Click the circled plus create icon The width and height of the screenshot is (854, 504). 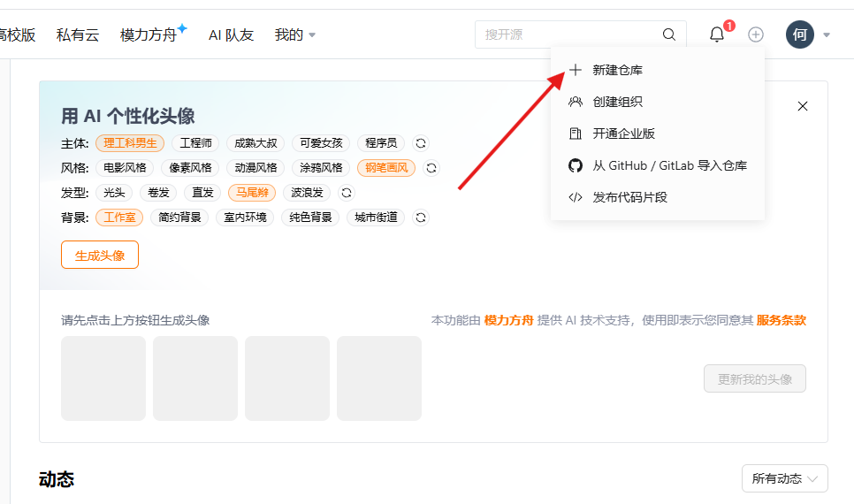pos(755,34)
